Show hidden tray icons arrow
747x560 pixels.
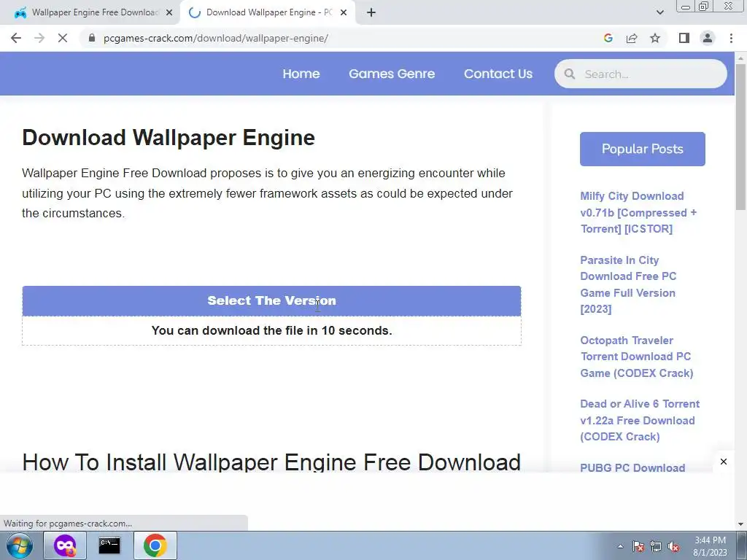pos(620,546)
